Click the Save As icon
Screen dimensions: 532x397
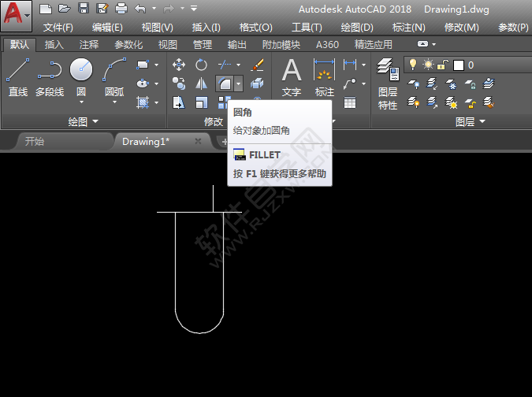102,8
